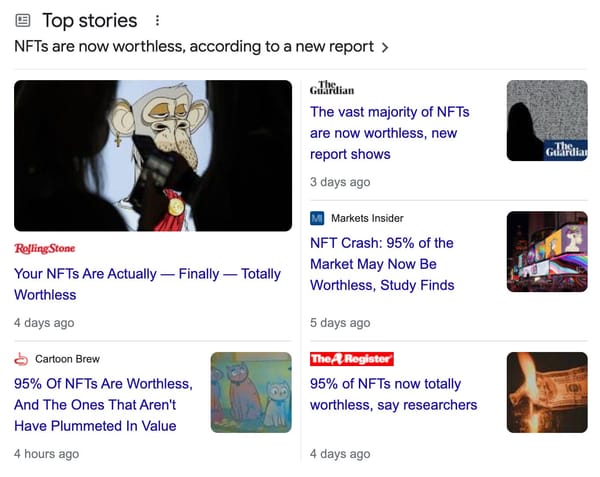Open '95% of NFTs now totally worthless, say researchers'
The height and width of the screenshot is (477, 600).
(x=393, y=394)
